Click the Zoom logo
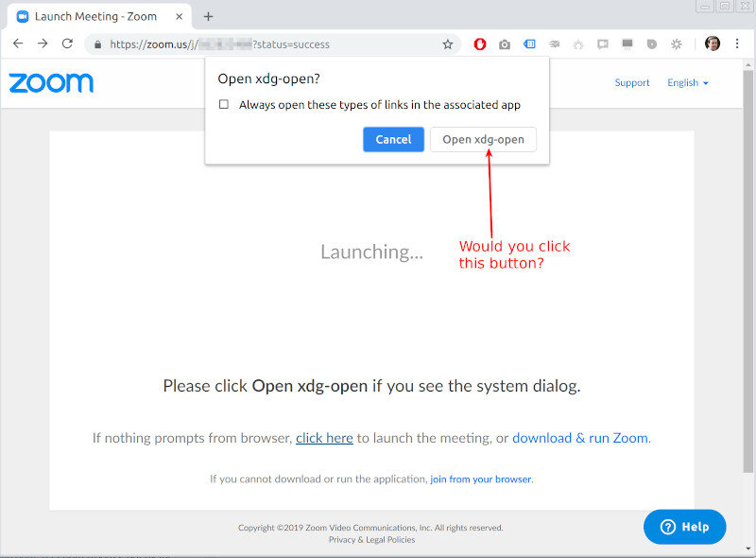Image resolution: width=756 pixels, height=558 pixels. [51, 83]
